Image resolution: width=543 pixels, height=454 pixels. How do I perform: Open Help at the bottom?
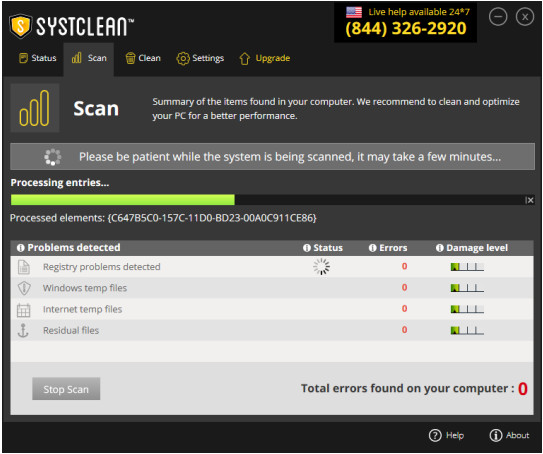pos(446,436)
